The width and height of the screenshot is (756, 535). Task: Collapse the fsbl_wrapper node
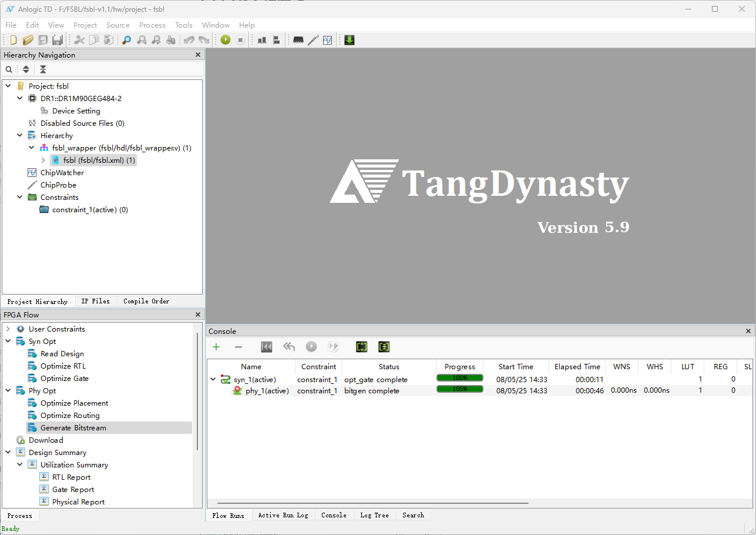click(x=32, y=148)
